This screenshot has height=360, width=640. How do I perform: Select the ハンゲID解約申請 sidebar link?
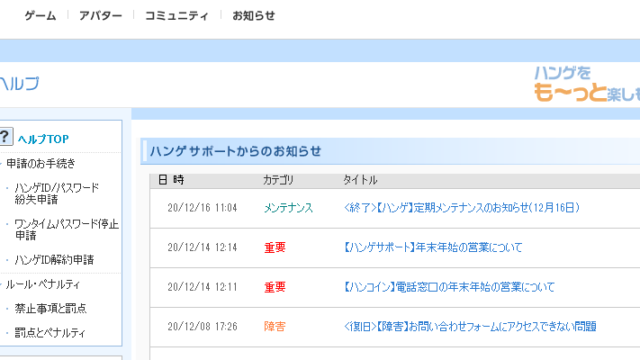pos(54,260)
